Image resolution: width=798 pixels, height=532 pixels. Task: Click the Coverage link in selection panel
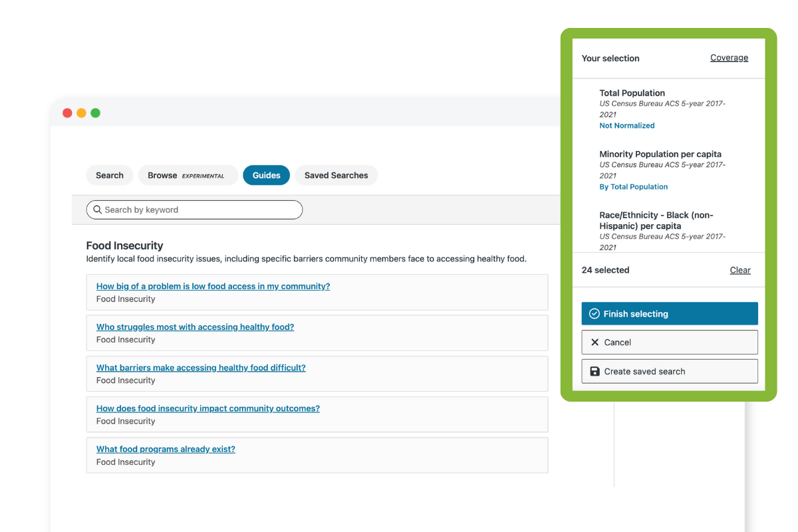[x=729, y=58]
